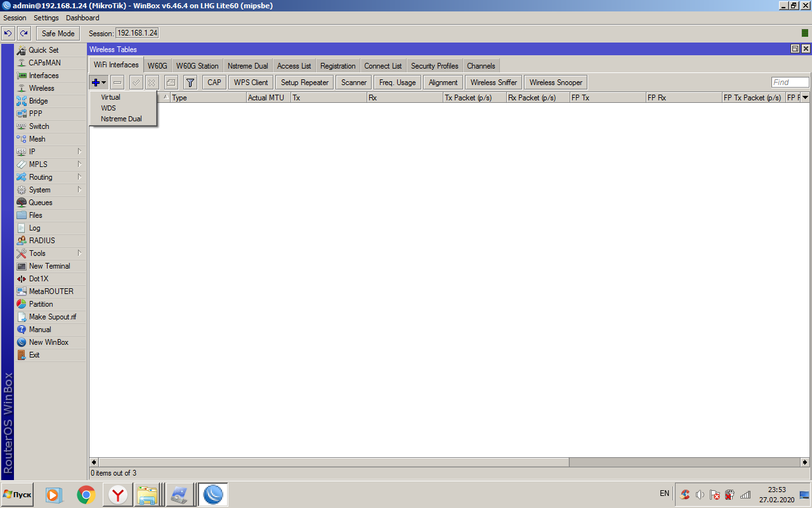Expand the Routing submenu
812x508 pixels.
click(x=50, y=177)
